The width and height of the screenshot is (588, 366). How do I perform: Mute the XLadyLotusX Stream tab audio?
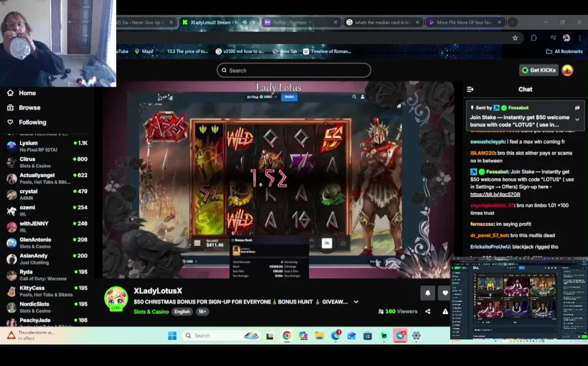[245, 22]
